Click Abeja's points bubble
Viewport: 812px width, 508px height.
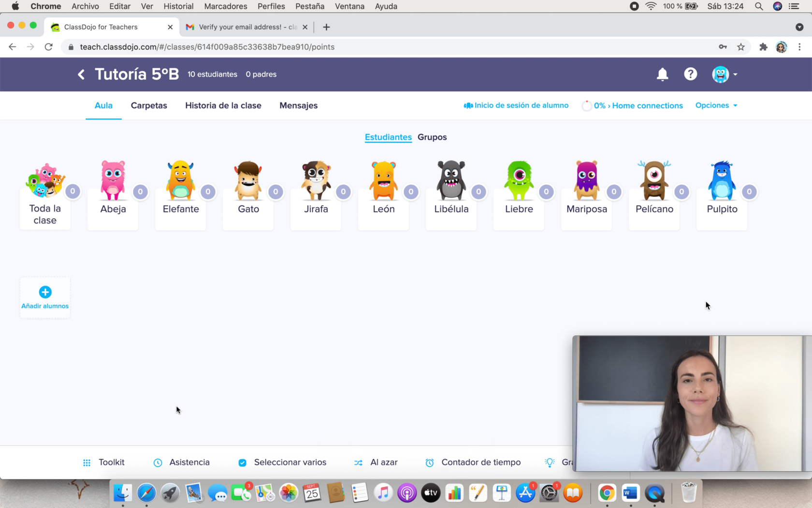pos(140,192)
